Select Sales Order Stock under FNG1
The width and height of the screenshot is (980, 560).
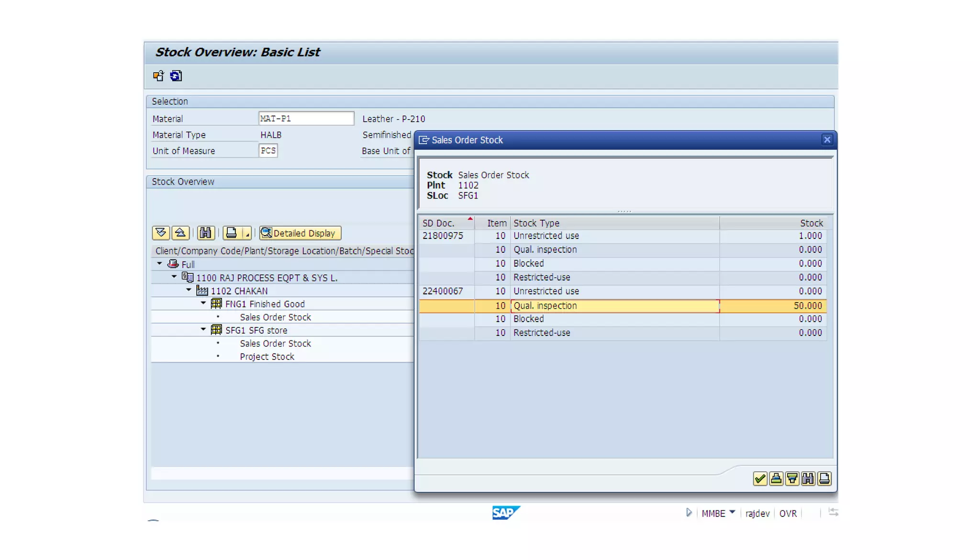pos(275,317)
